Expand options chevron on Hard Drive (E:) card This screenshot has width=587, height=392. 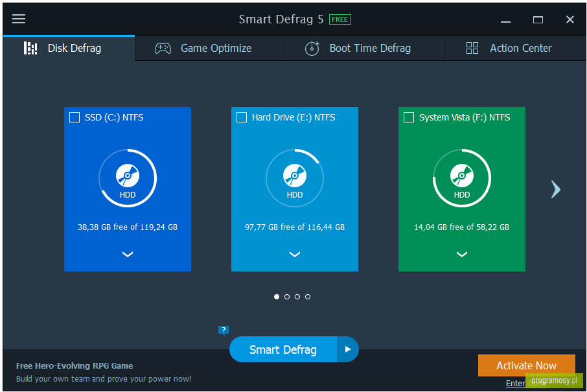coord(295,255)
